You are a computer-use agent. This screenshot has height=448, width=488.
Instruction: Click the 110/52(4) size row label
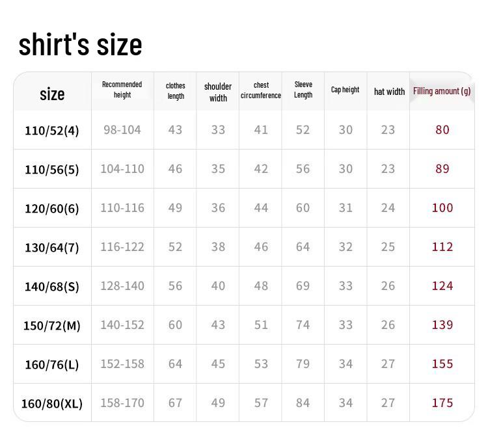click(x=52, y=131)
